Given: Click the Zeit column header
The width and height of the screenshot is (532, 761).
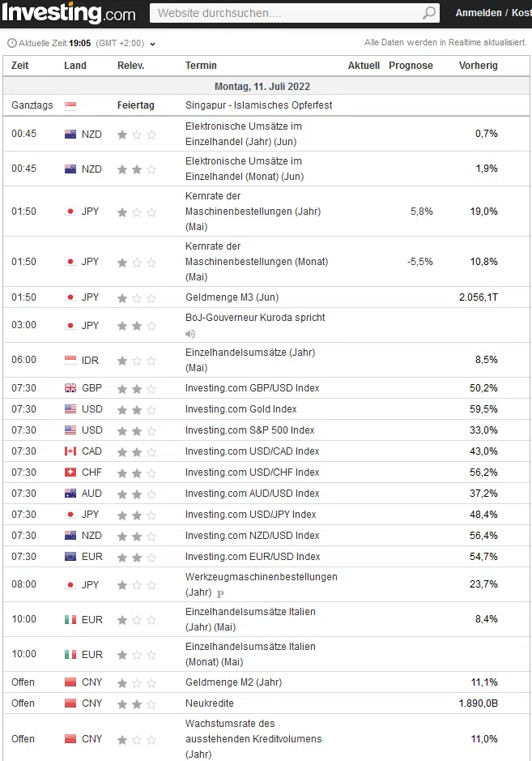Looking at the screenshot, I should pyautogui.click(x=20, y=66).
